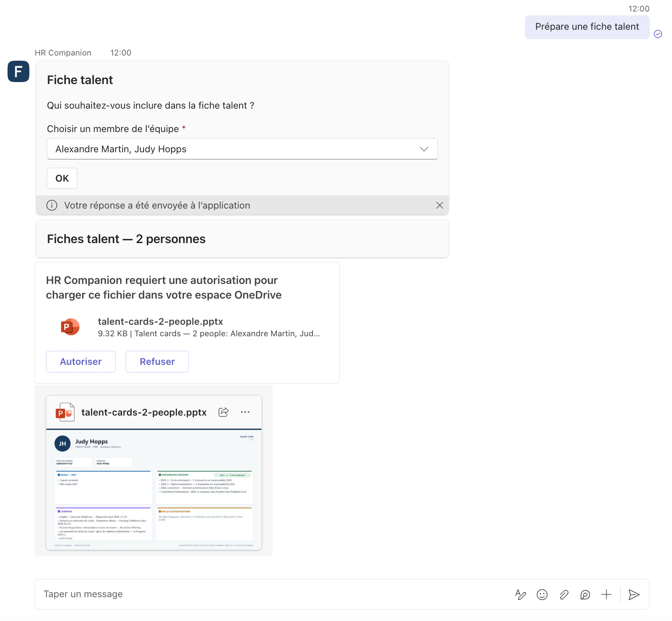Click the 'Fiches talent — 2 personnes' heading

pos(126,239)
